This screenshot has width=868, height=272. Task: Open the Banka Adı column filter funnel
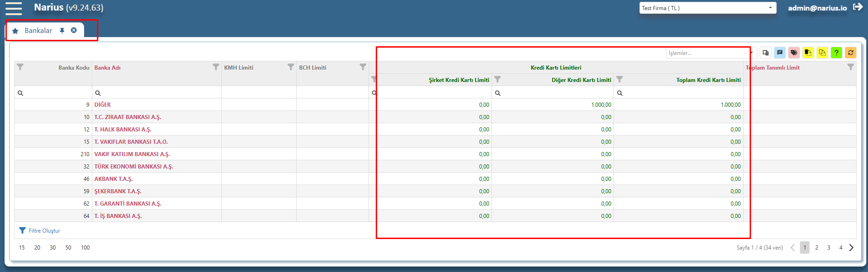click(216, 67)
